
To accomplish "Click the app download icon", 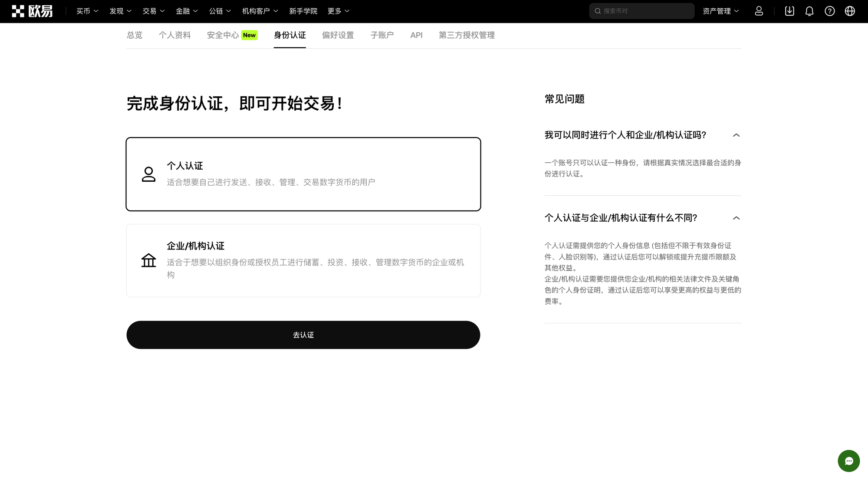I will coord(789,11).
